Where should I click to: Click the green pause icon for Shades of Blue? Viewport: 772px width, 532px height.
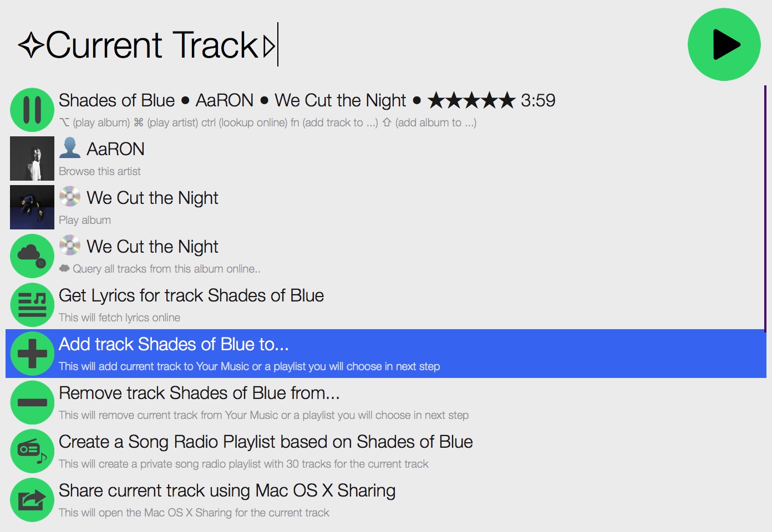(x=32, y=110)
